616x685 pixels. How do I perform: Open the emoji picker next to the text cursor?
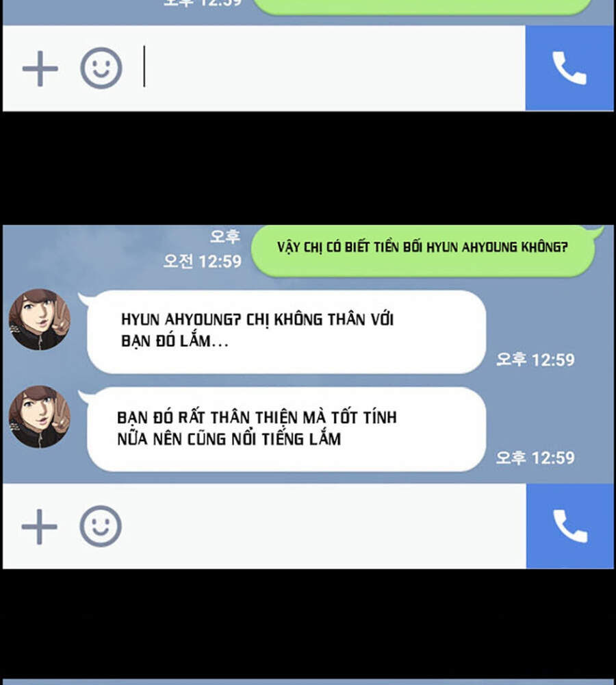[x=101, y=68]
